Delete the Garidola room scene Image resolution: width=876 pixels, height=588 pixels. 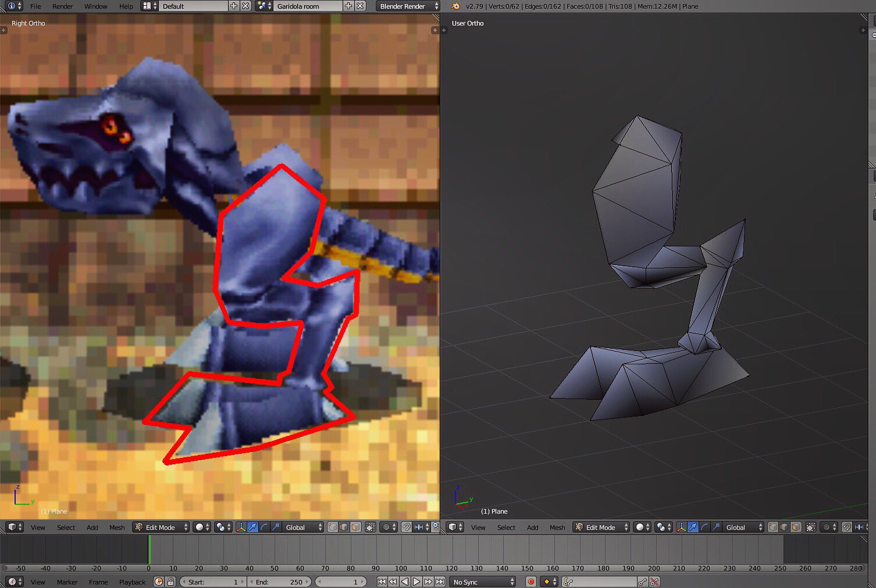click(x=360, y=6)
